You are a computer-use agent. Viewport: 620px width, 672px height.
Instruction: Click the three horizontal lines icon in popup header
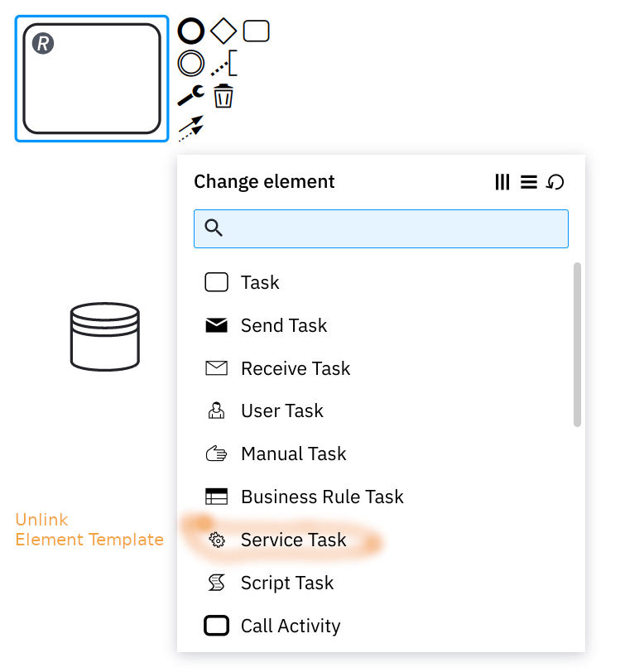click(x=529, y=182)
